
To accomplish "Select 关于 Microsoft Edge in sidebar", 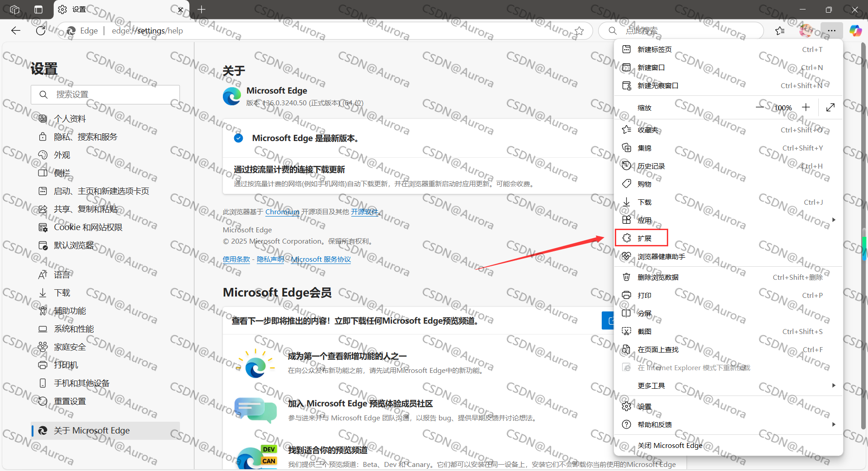I will pos(105,430).
